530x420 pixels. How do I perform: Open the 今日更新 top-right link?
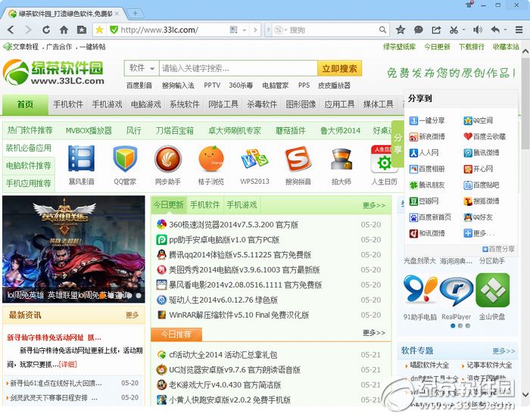coord(437,47)
